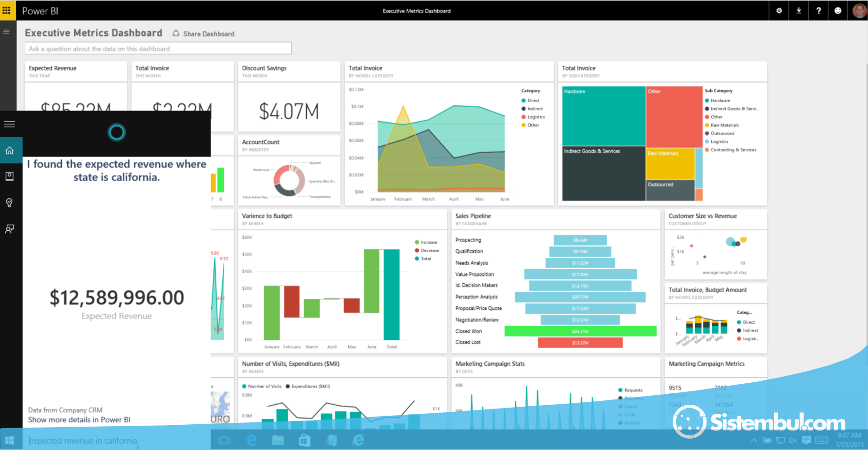Open File Explorer from taskbar
The image size is (868, 450).
tap(278, 440)
